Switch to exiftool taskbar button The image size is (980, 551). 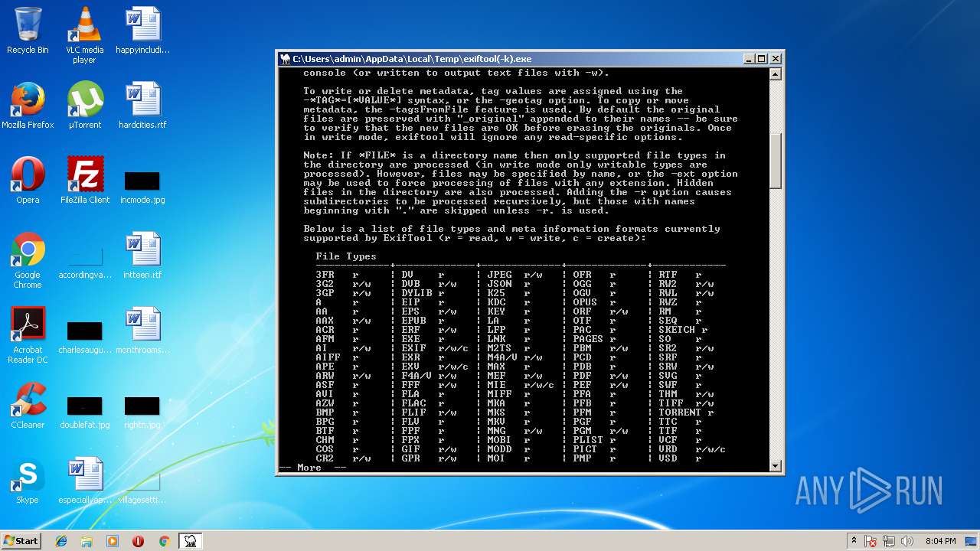pyautogui.click(x=190, y=541)
